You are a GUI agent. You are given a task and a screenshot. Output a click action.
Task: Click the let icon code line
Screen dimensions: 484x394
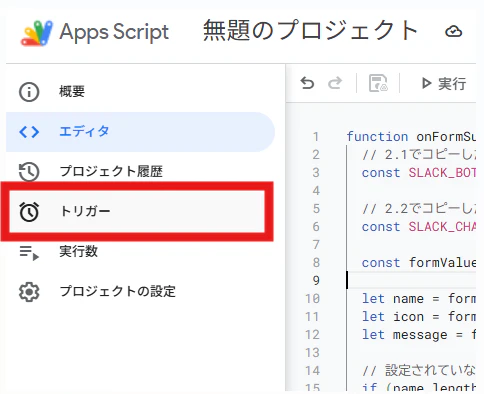coord(419,317)
